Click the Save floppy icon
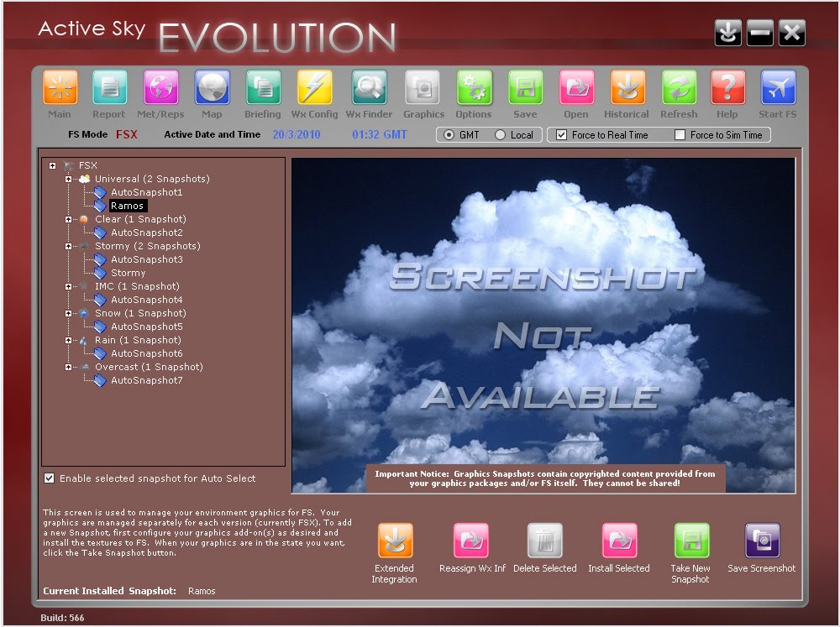This screenshot has width=840, height=627. coord(525,86)
